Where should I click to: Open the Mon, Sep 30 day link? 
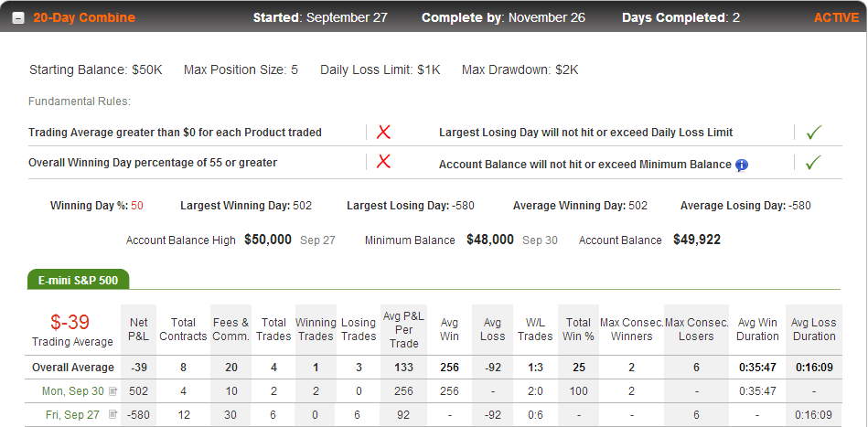73,391
